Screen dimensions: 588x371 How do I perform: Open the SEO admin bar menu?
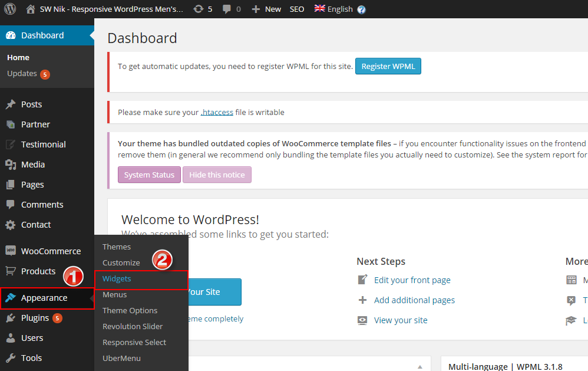(297, 9)
